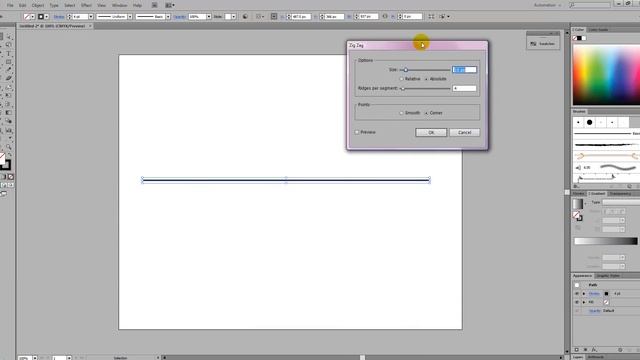Click the Recolor Artwork icon
The width and height of the screenshot is (640, 360).
click(x=245, y=17)
